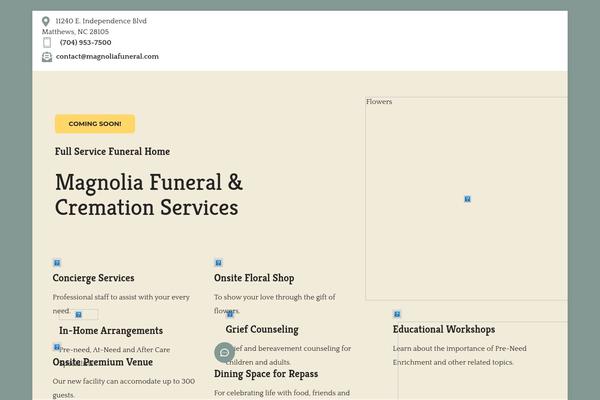
Task: Click the broken image icon inside the Flowers placeholder
Action: [x=467, y=199]
